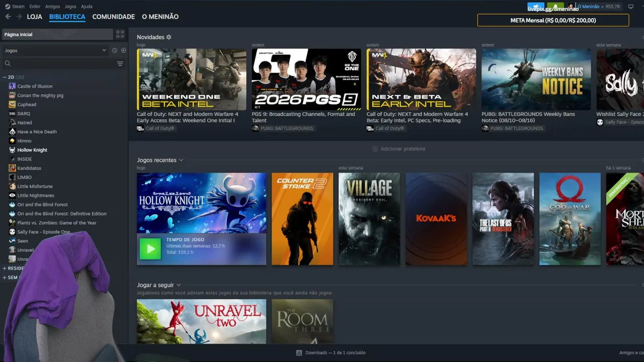Open the Weekly Bans Notice news thumbnail
The image size is (644, 362).
[x=536, y=79]
